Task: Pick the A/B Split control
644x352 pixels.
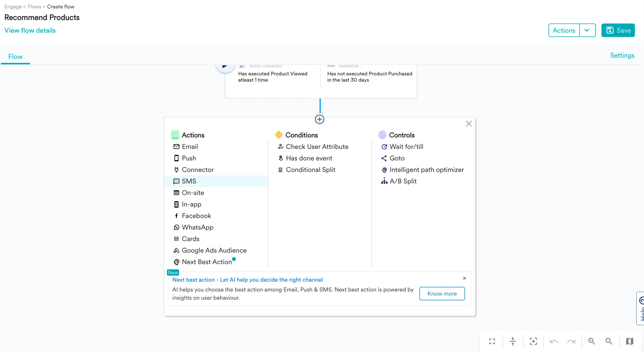Action: (403, 181)
